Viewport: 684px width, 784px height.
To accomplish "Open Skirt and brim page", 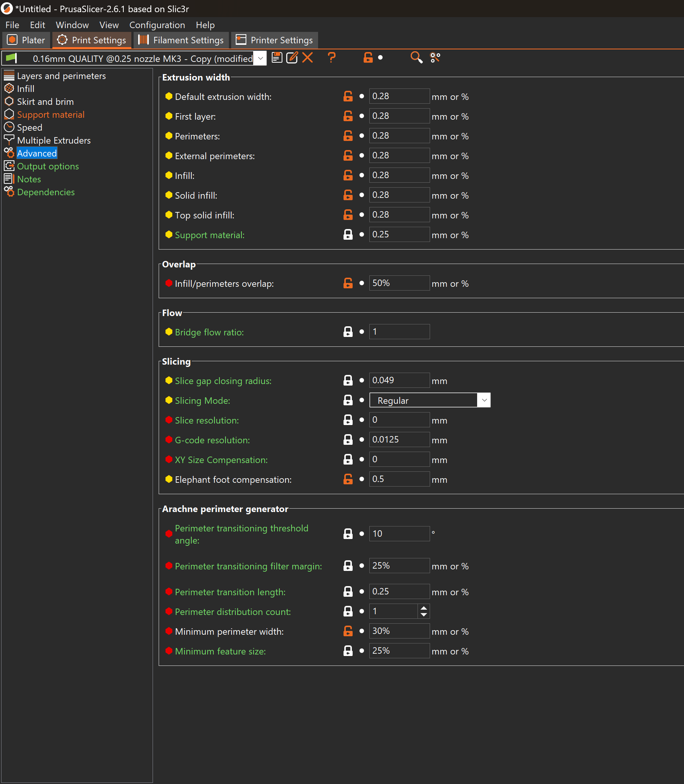I will (45, 101).
